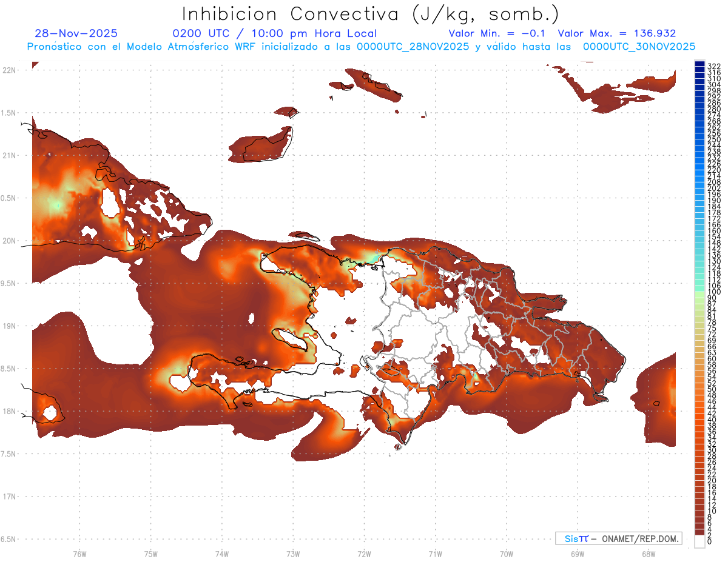The width and height of the screenshot is (728, 562).
Task: Click the '0000UTC_28NOV2025' initialization time
Action: click(x=414, y=47)
